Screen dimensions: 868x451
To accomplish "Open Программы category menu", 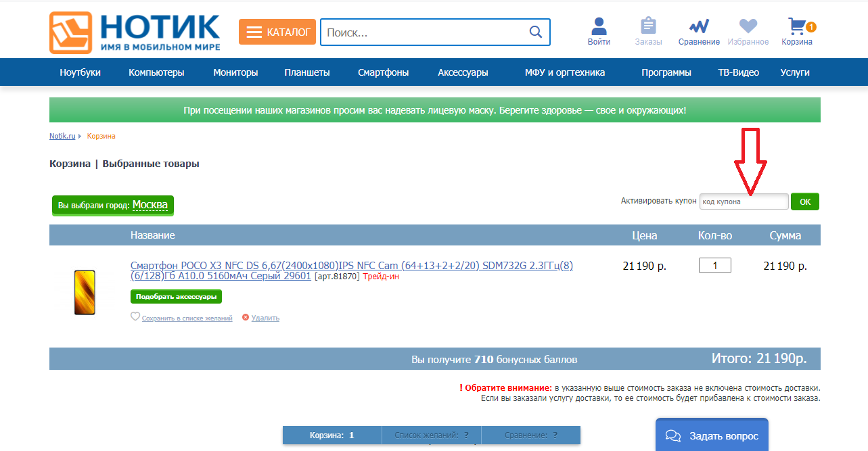I will click(666, 72).
